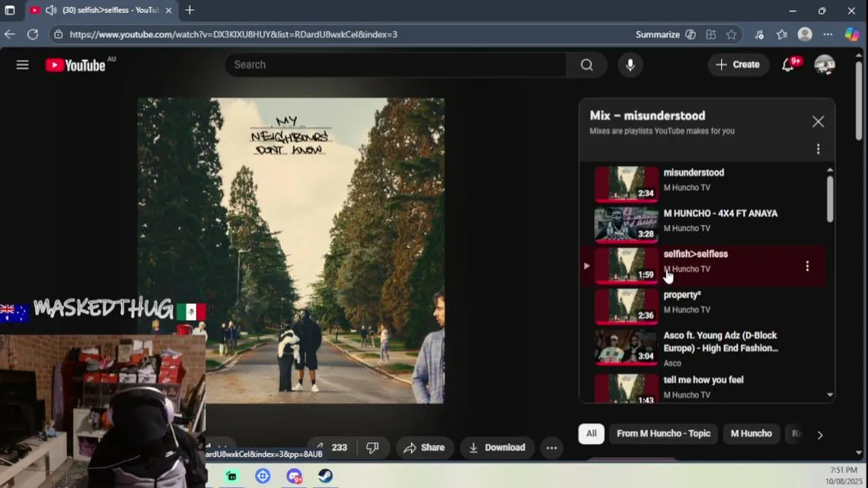Click the browser address bar URL
This screenshot has height=488, width=868.
pos(233,34)
